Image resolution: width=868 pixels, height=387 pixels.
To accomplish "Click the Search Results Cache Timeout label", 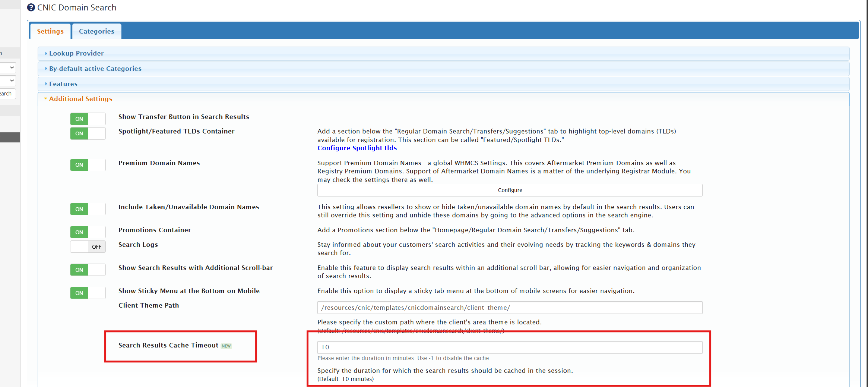I will (168, 345).
